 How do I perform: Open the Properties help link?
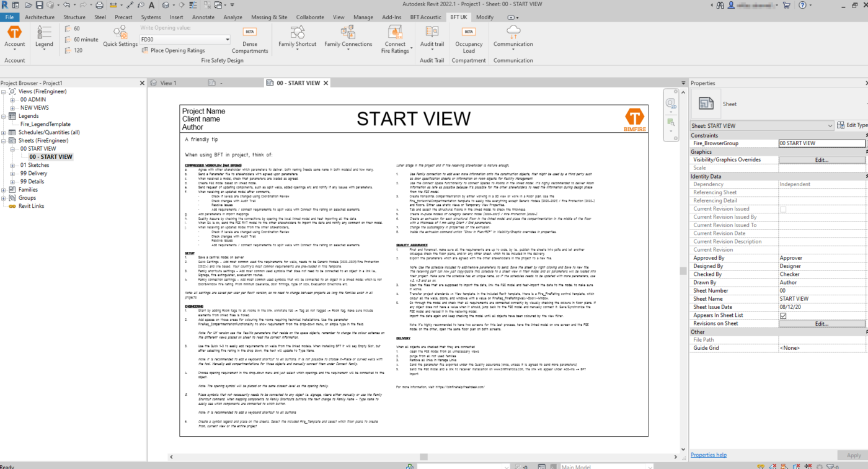(709, 455)
